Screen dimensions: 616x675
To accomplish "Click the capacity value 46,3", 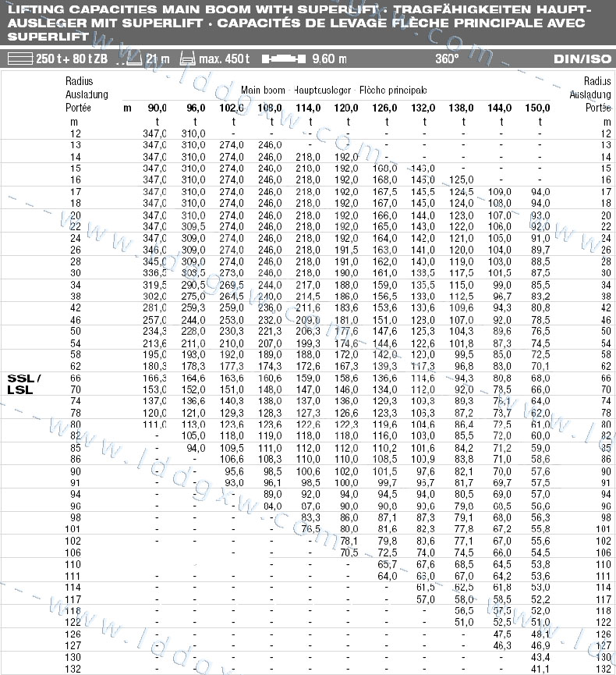I will pyautogui.click(x=502, y=645).
